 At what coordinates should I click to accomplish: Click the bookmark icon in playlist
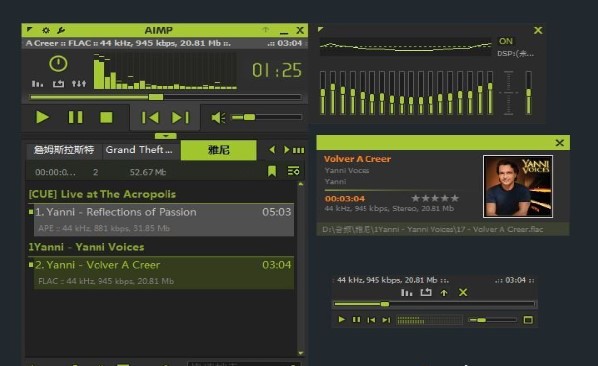click(x=272, y=171)
